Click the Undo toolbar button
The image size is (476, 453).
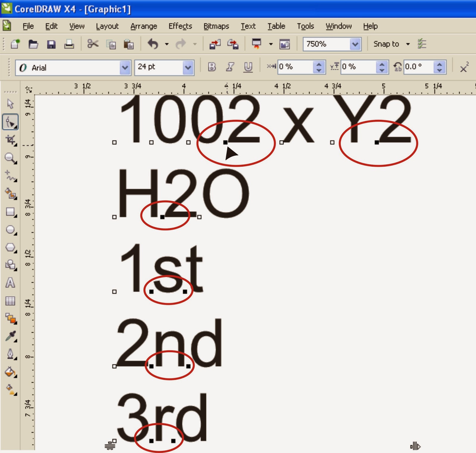tap(153, 44)
